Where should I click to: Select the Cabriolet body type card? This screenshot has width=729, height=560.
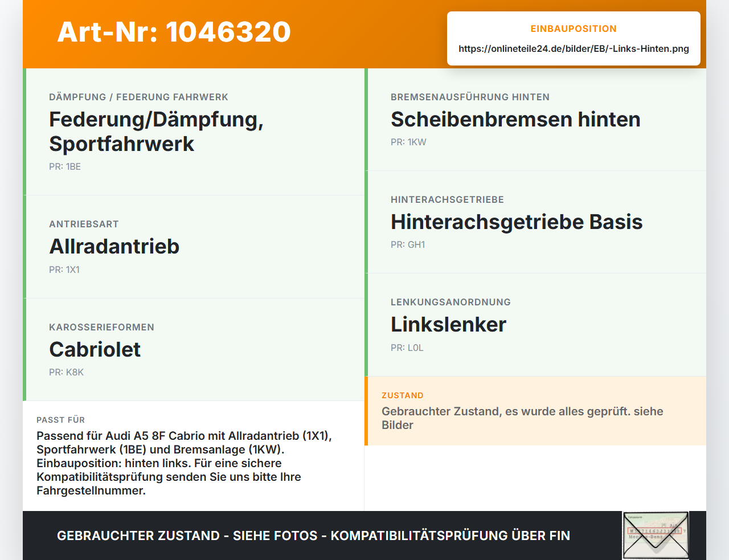[x=194, y=349]
